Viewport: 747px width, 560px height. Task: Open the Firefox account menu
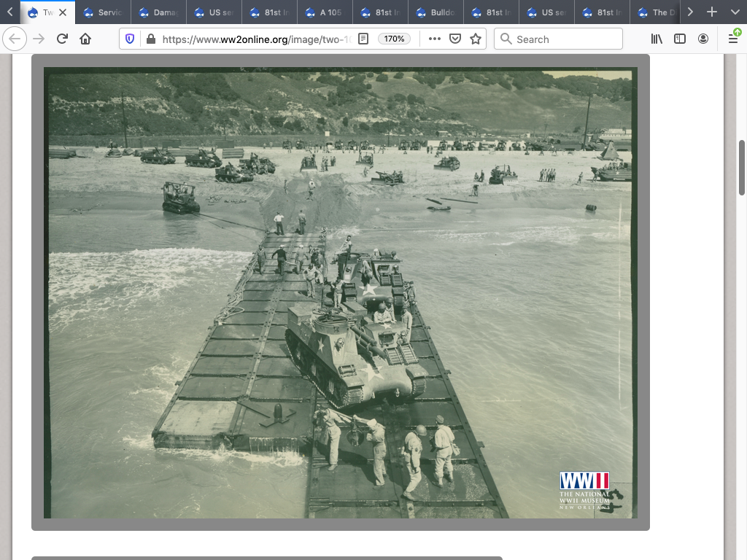click(703, 39)
